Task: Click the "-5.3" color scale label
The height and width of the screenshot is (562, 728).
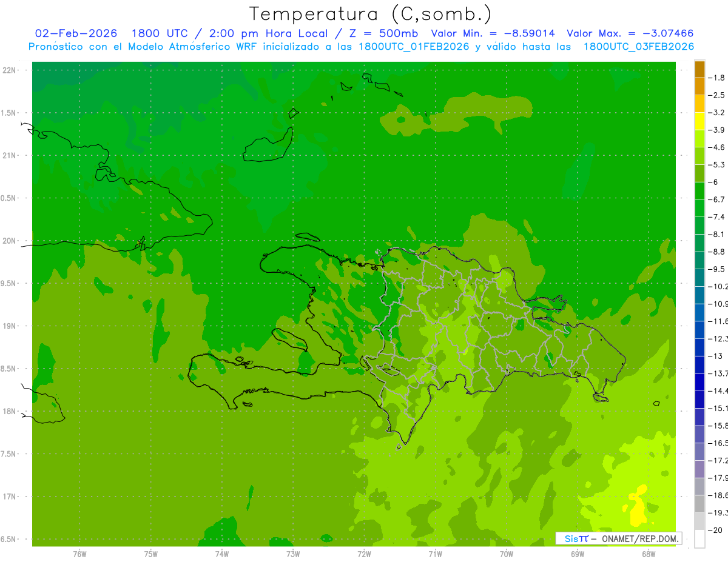Action: 716,165
